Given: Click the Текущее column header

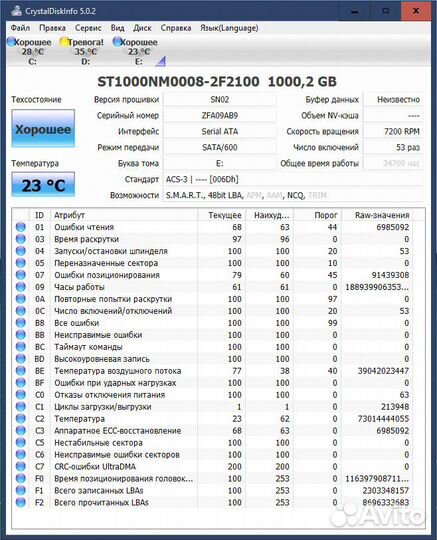Looking at the screenshot, I should click(x=222, y=215).
